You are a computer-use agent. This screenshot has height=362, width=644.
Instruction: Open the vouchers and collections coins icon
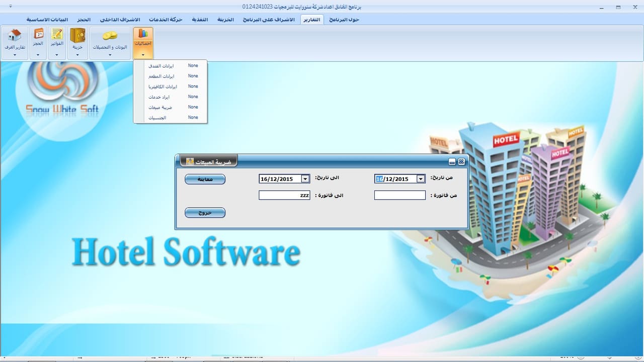[x=110, y=36]
